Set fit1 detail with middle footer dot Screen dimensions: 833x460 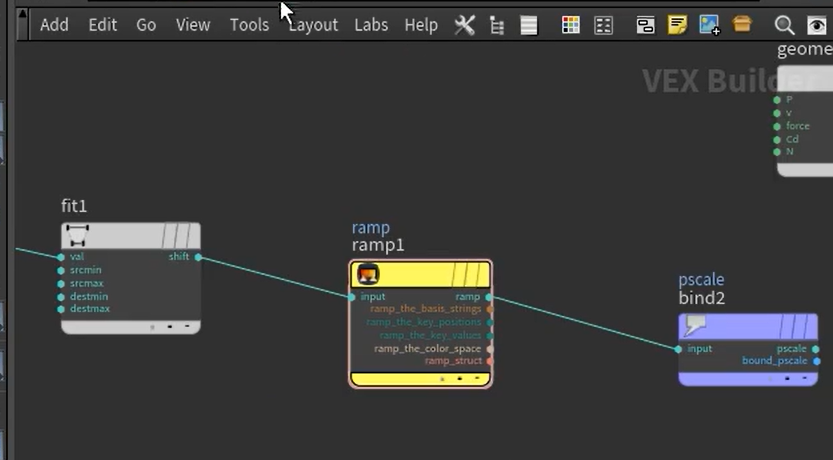[169, 327]
